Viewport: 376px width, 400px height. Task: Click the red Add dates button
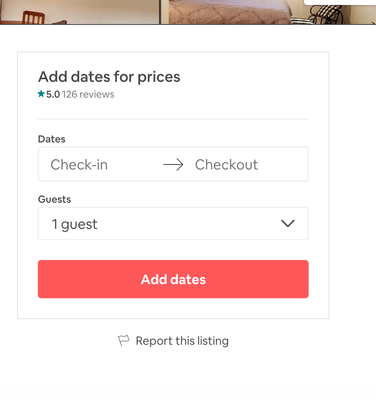173,279
